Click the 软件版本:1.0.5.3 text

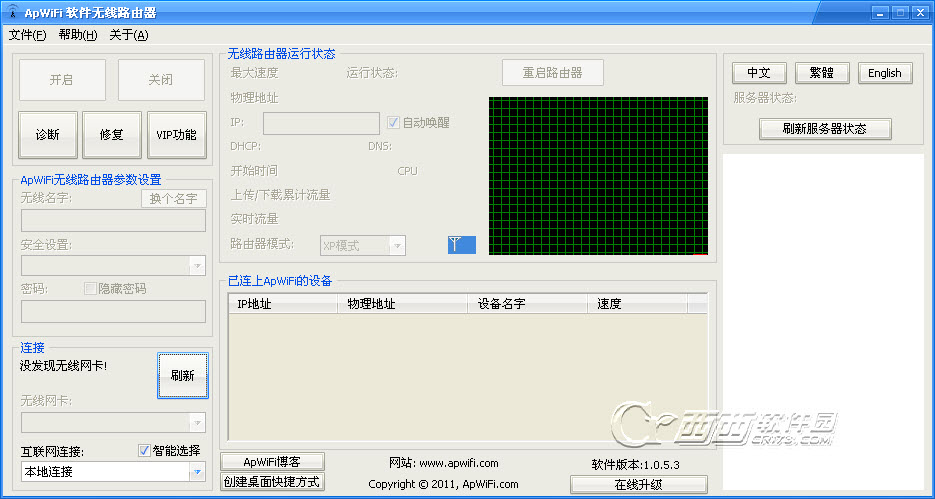click(636, 464)
